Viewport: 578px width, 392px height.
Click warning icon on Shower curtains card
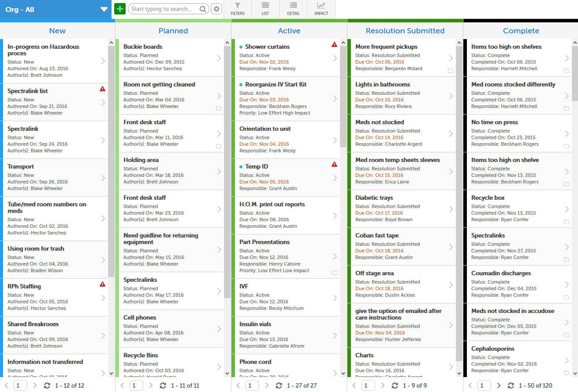tap(334, 45)
